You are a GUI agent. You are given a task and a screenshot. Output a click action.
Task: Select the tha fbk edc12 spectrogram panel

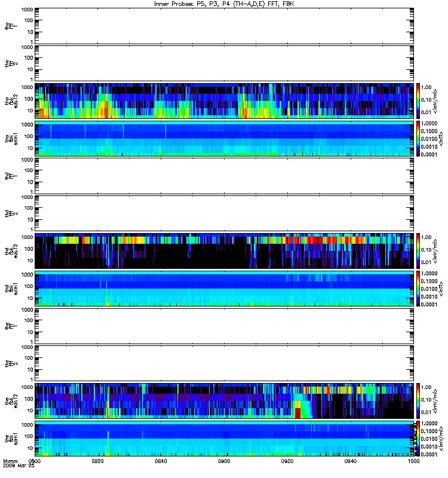(224, 101)
